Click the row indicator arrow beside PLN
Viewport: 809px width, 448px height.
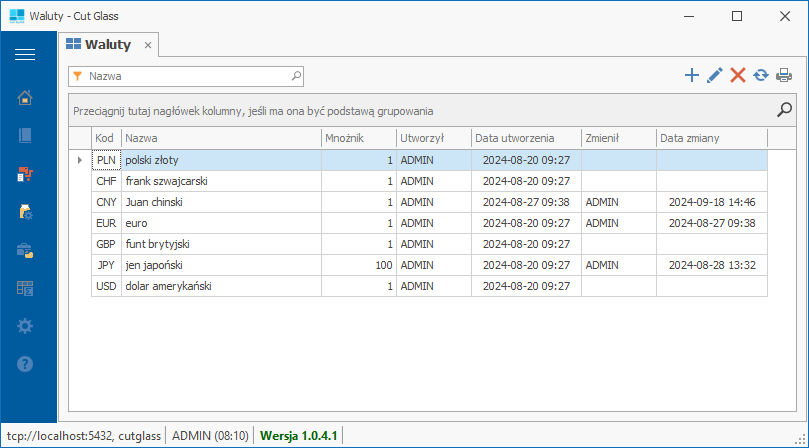[x=80, y=160]
